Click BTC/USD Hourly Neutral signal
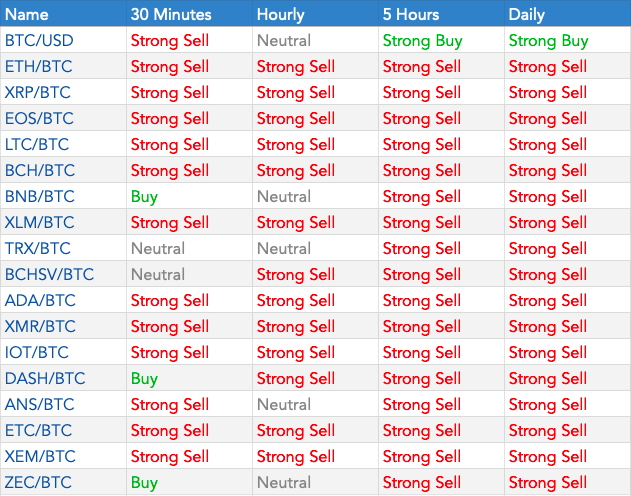This screenshot has width=631, height=496. pos(283,41)
